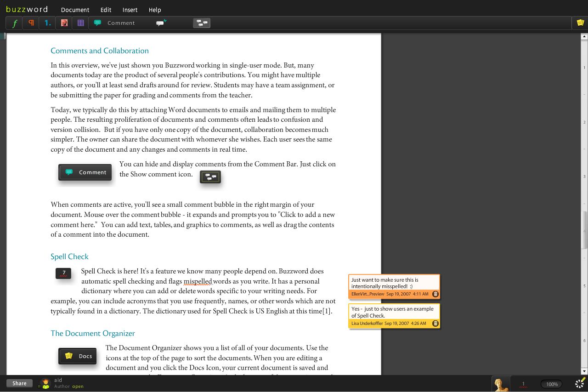The width and height of the screenshot is (588, 392).
Task: Click the Show comment icon image in document
Action: 210,177
